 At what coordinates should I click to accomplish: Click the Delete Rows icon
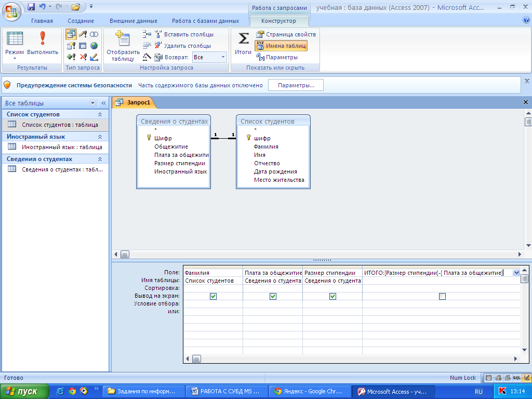click(147, 46)
